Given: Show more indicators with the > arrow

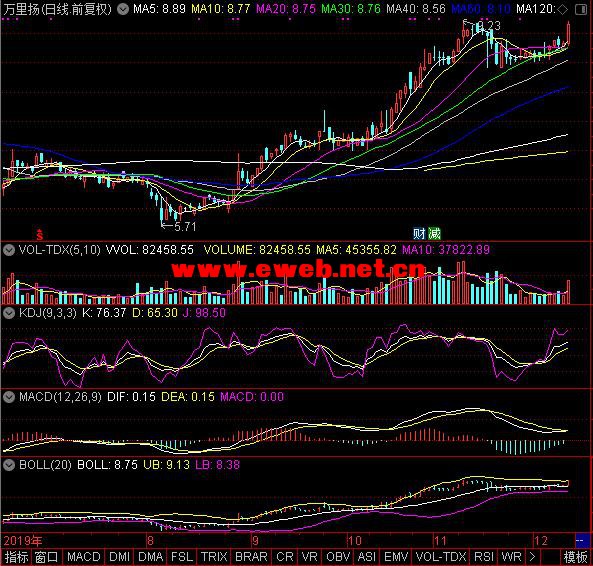Looking at the screenshot, I should (x=532, y=557).
